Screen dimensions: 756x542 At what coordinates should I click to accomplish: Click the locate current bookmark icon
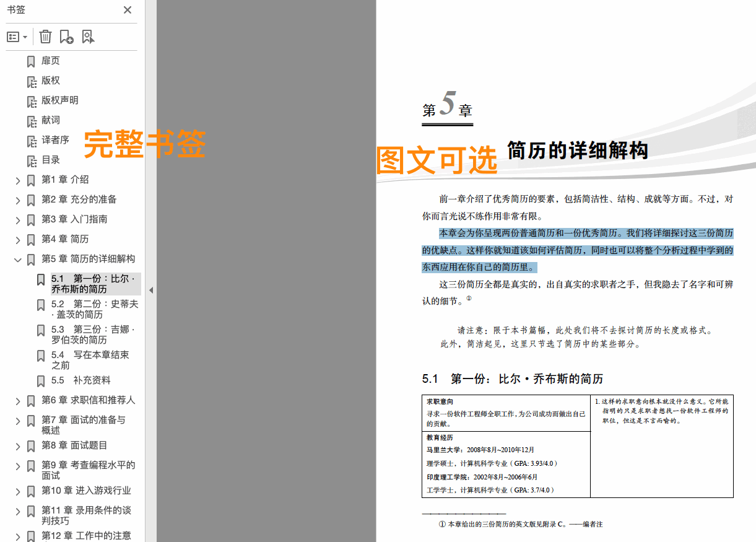coord(88,37)
